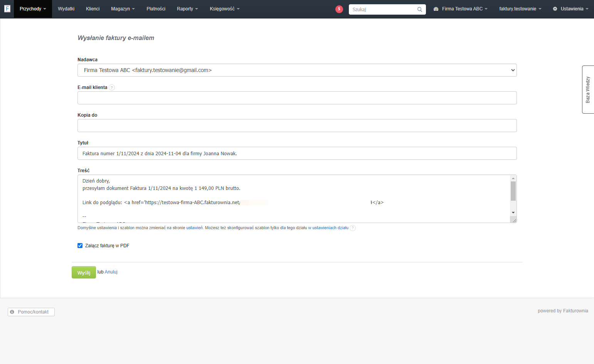Expand the Magazyn dropdown menu
This screenshot has width=594, height=364.
click(123, 9)
